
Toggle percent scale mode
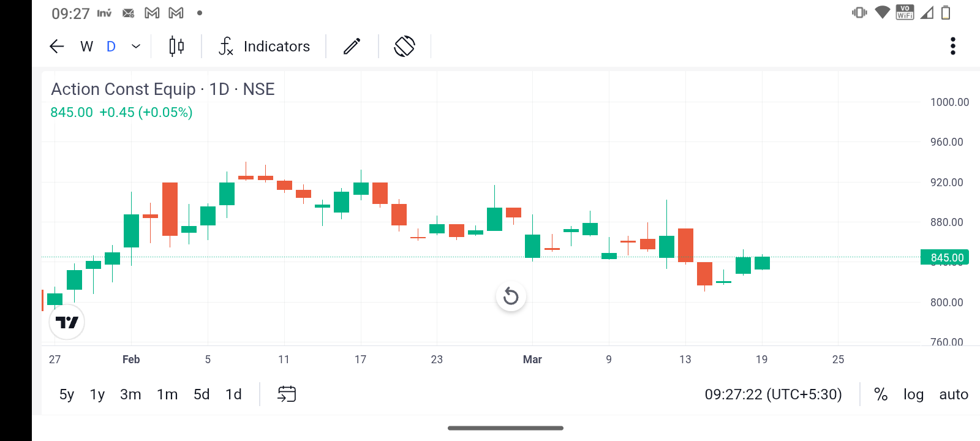[881, 394]
